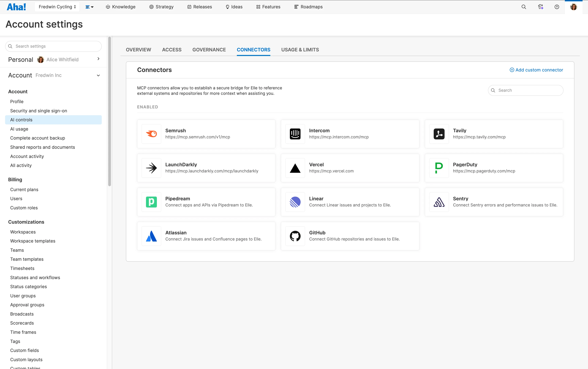Focus the Search settings field
The image size is (588, 369).
(x=53, y=46)
